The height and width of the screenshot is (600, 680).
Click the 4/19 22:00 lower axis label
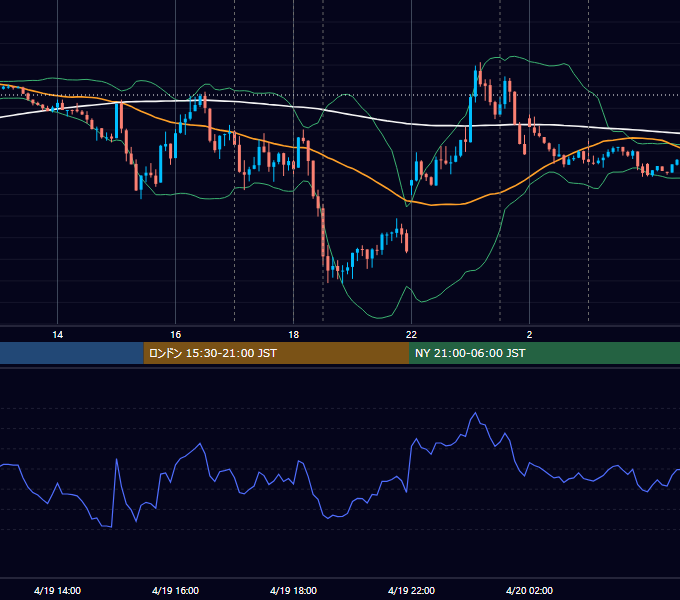[x=411, y=590]
